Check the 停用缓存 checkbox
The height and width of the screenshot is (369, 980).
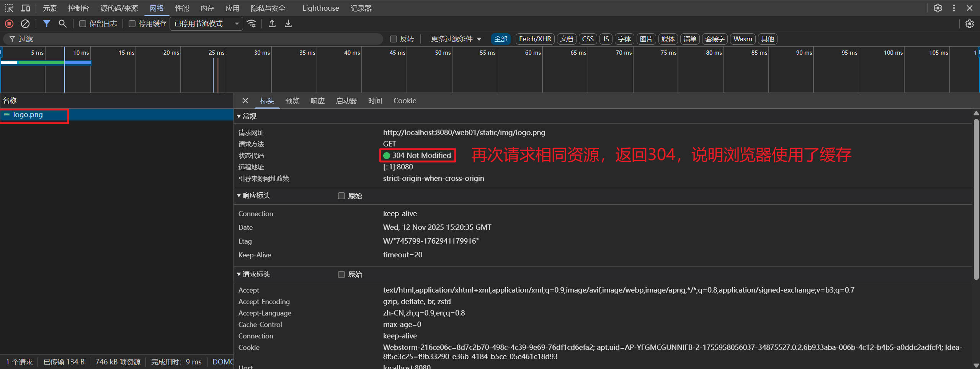(x=132, y=24)
